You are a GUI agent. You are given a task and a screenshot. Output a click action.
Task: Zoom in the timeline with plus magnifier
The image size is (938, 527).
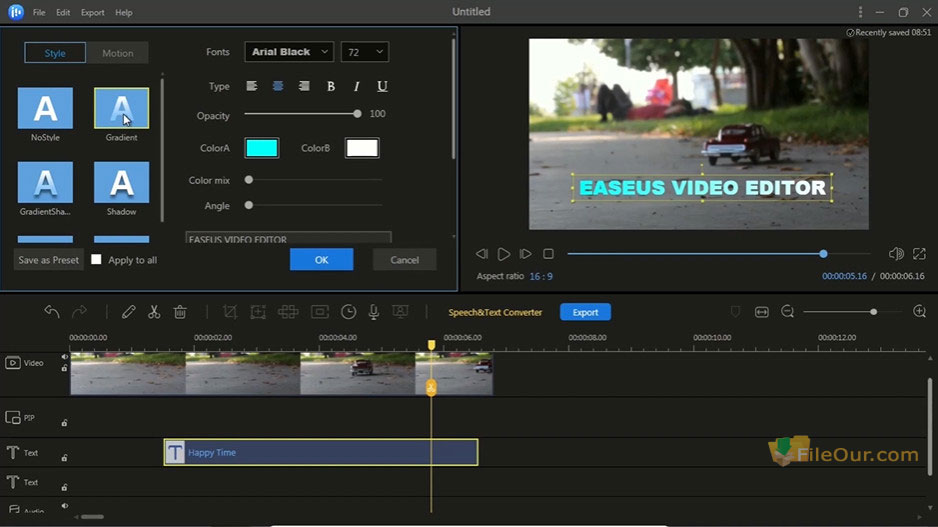[x=919, y=312]
